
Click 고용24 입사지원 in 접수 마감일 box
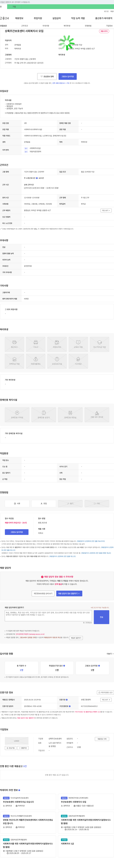17,532
